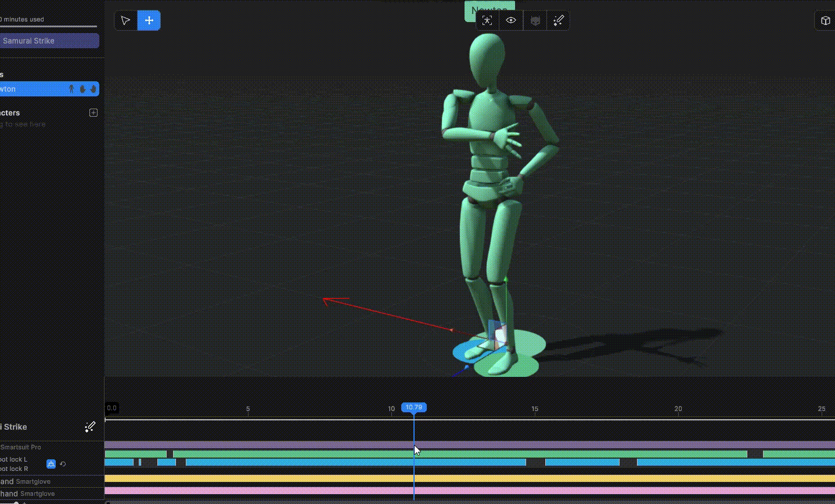Click the first hand glove icon on Newton row
This screenshot has width=835, height=504.
[82, 89]
